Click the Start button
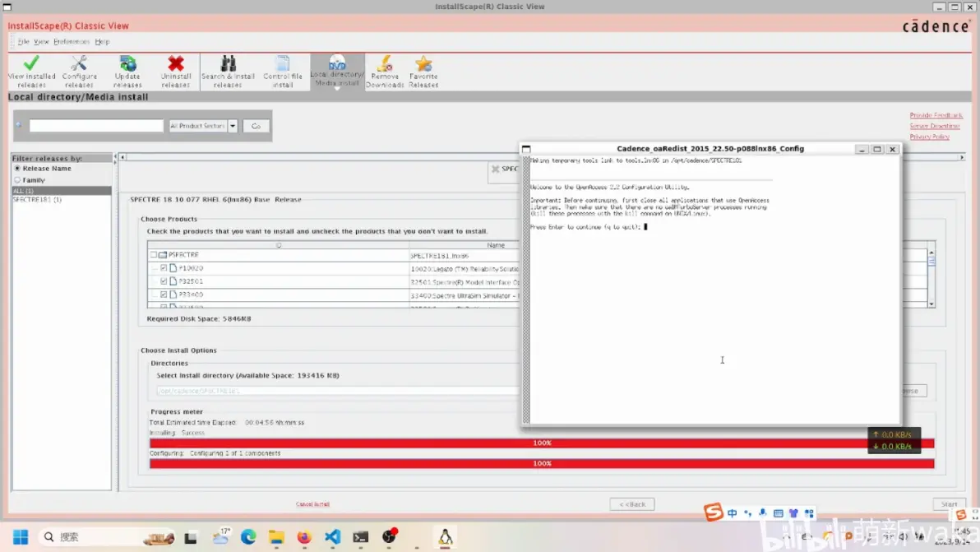The width and height of the screenshot is (980, 552). (949, 503)
